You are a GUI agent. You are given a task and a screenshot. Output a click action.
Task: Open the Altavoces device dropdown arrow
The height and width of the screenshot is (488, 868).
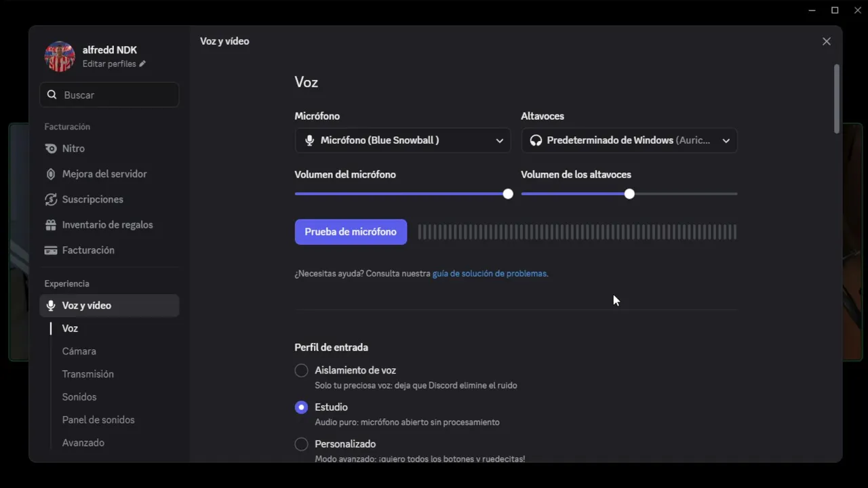click(x=726, y=140)
